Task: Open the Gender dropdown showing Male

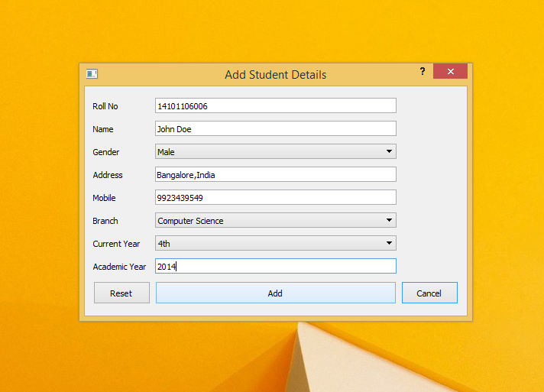Action: point(275,152)
